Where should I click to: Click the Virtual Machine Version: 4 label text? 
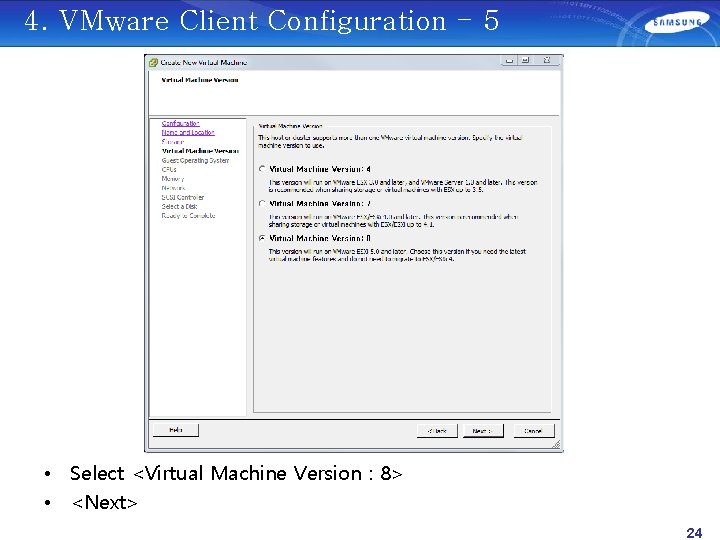coord(320,169)
